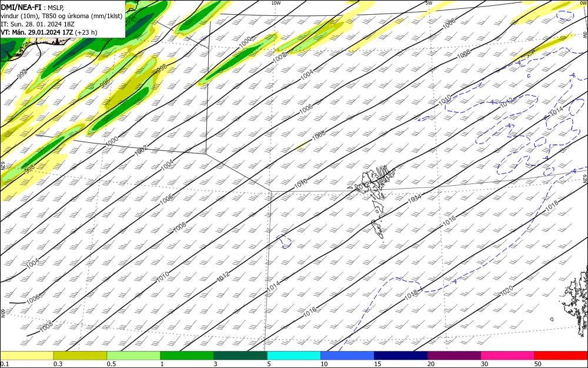Click the DMI/NEA-FI title text

(x=21, y=8)
